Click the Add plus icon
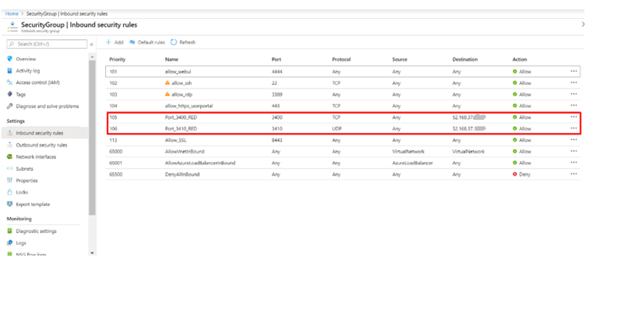The height and width of the screenshot is (310, 644). click(108, 43)
